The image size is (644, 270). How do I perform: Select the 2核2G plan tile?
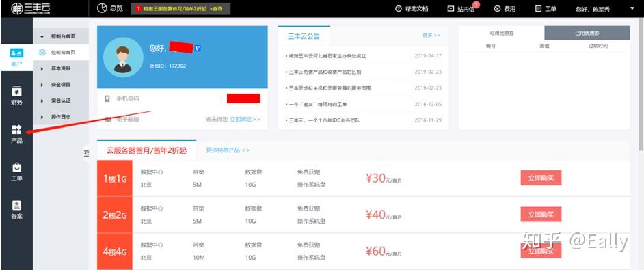(x=115, y=215)
